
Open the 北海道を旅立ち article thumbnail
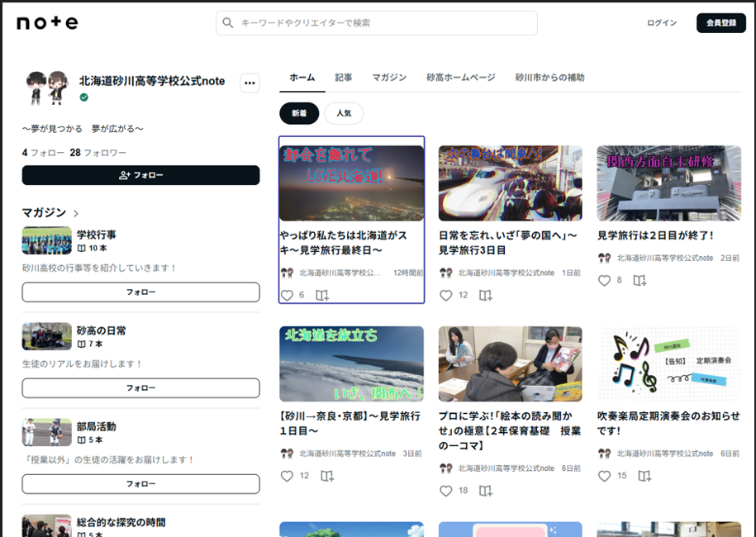pos(351,364)
